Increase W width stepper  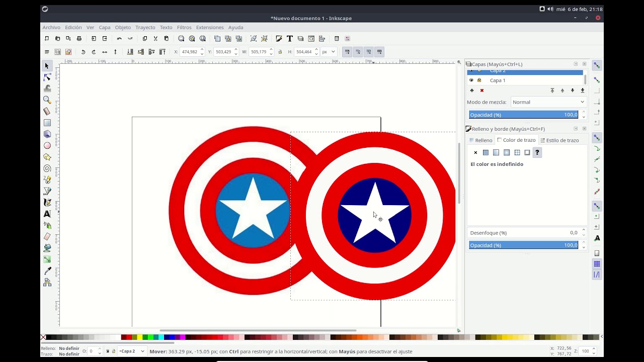271,50
